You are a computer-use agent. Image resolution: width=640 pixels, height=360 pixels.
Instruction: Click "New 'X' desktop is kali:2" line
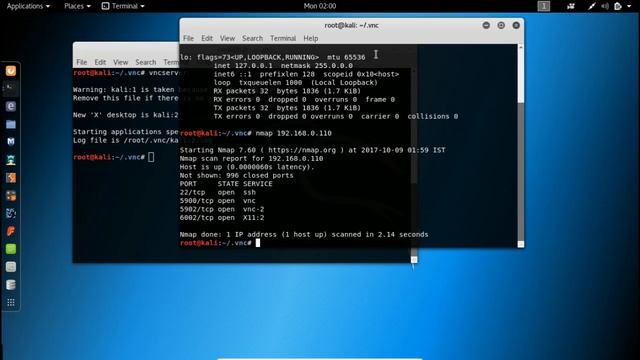tap(126, 115)
